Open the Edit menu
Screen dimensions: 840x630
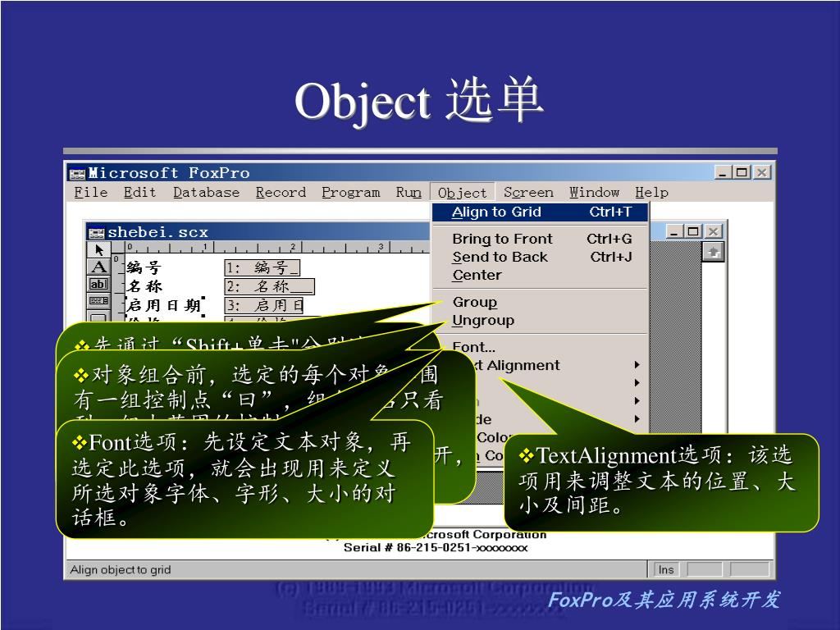(x=139, y=192)
